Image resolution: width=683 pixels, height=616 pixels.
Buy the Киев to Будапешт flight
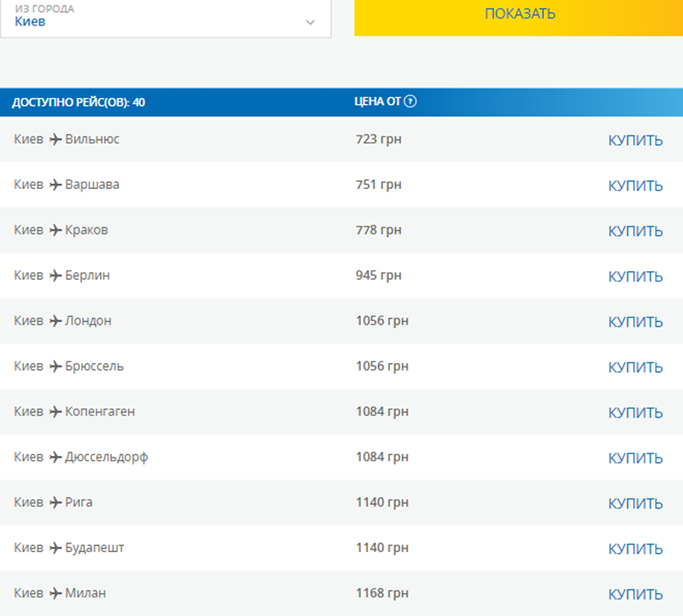(635, 549)
